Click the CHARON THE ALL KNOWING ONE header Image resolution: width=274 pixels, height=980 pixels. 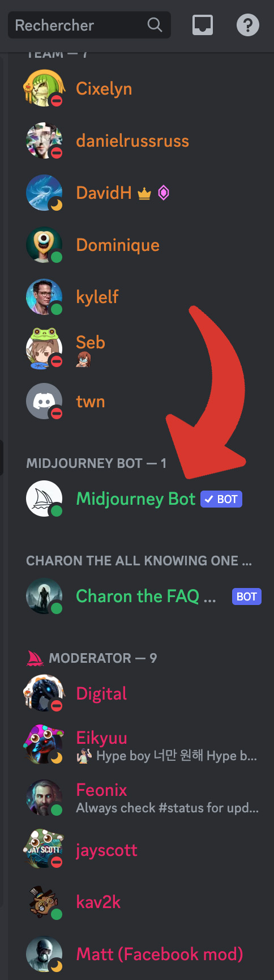click(139, 561)
